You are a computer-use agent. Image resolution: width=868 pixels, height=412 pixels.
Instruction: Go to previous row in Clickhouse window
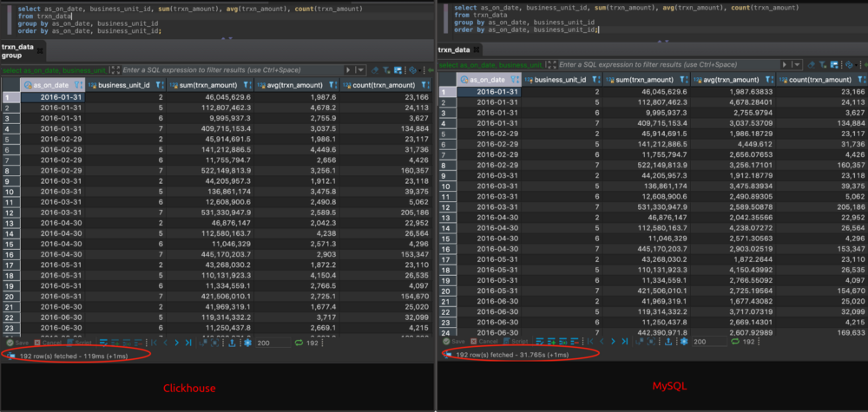pos(165,343)
